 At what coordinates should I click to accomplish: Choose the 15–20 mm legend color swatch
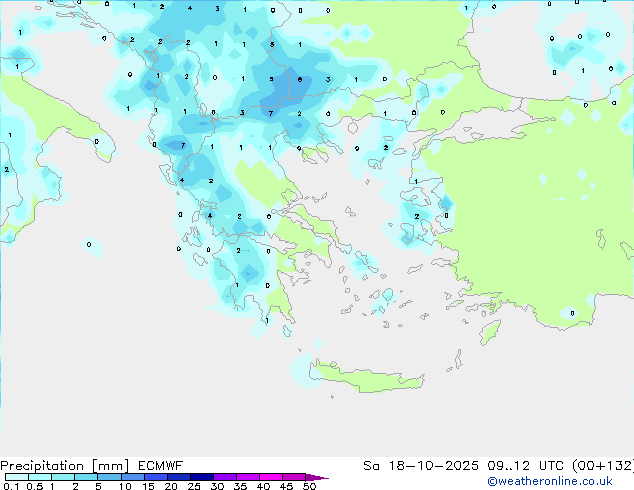(x=155, y=477)
